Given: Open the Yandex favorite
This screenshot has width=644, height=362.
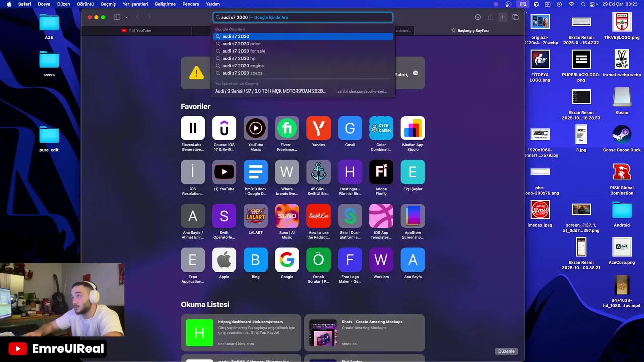Looking at the screenshot, I should pos(318,128).
